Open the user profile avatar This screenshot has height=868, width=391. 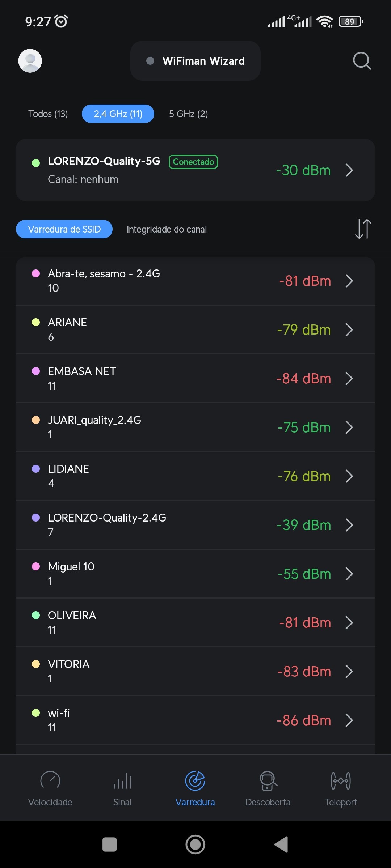point(30,61)
